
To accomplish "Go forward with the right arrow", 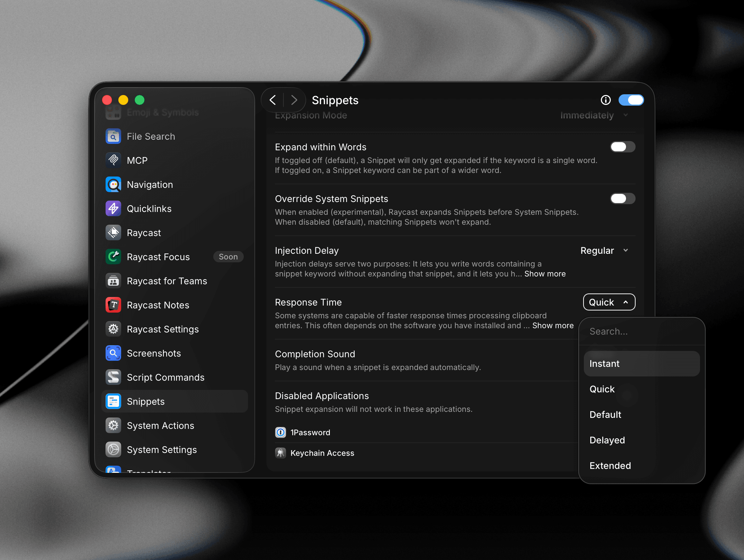I will [294, 100].
